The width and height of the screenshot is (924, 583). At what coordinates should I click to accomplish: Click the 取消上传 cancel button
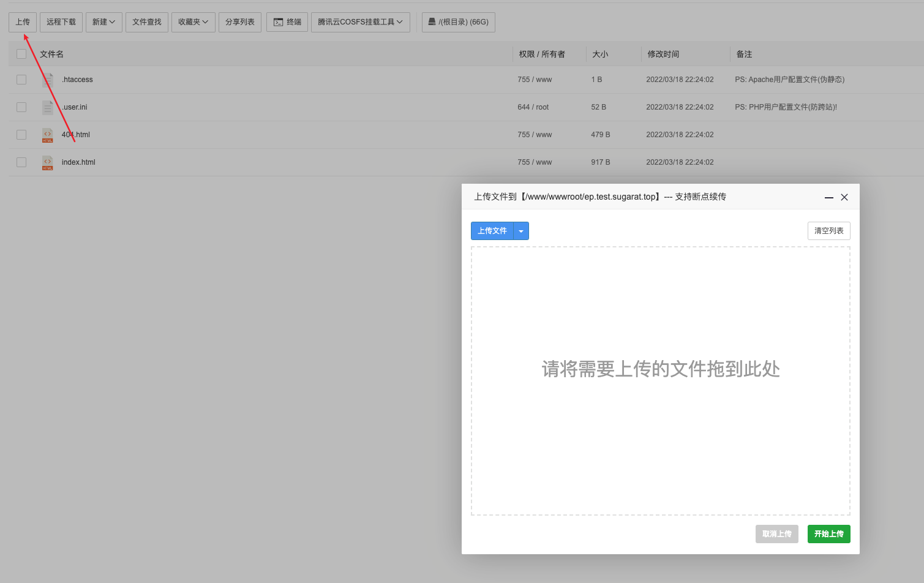click(777, 534)
